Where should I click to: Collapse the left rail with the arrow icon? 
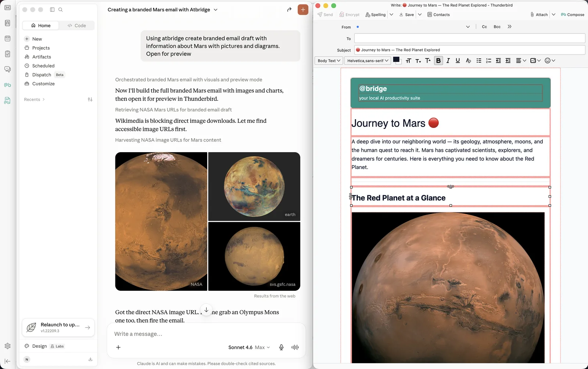tap(7, 361)
